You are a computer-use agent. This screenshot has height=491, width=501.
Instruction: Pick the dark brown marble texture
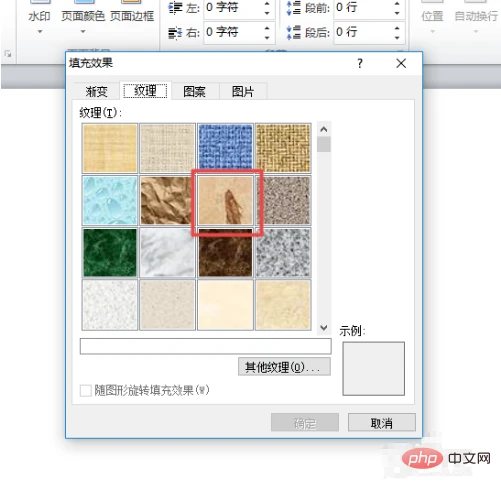[225, 253]
